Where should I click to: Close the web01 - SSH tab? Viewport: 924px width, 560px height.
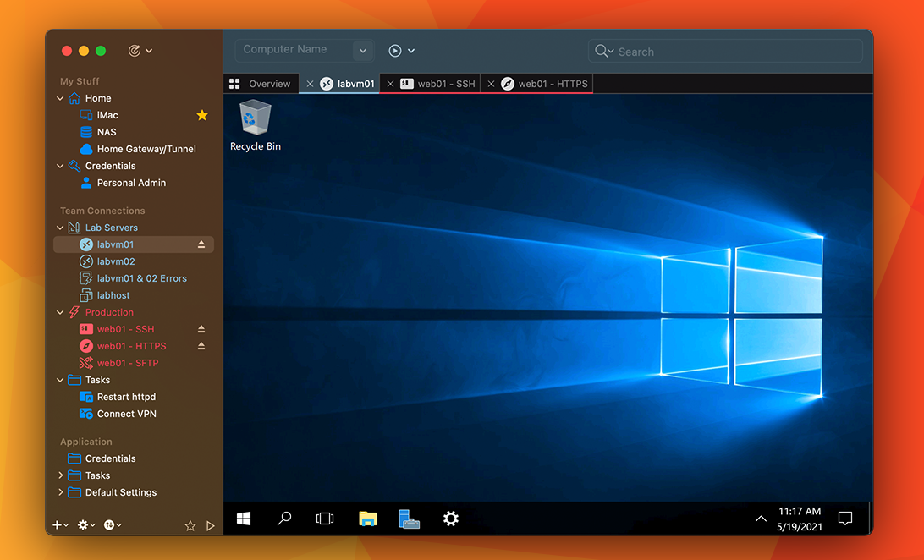click(x=390, y=84)
